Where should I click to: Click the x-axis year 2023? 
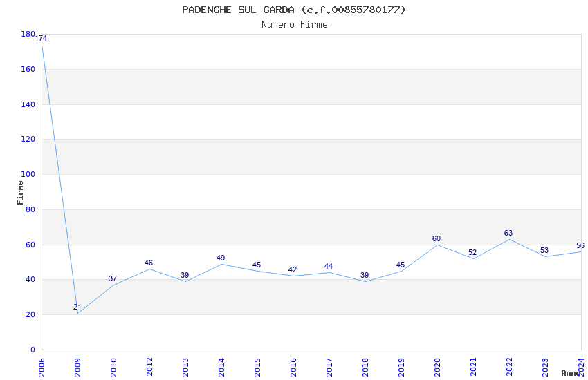coord(545,367)
